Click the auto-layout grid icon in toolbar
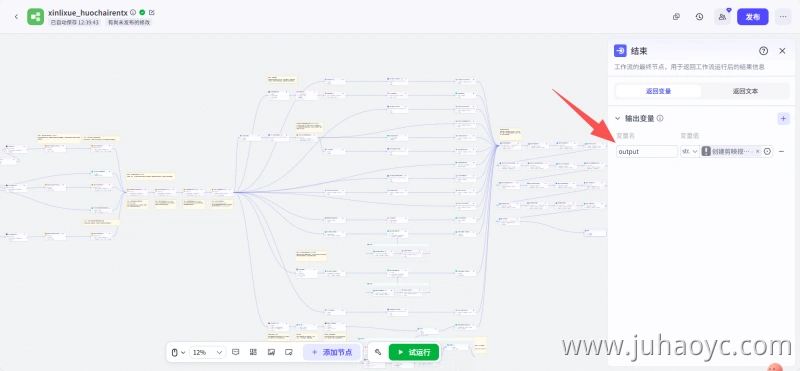This screenshot has width=800, height=371. tap(253, 352)
